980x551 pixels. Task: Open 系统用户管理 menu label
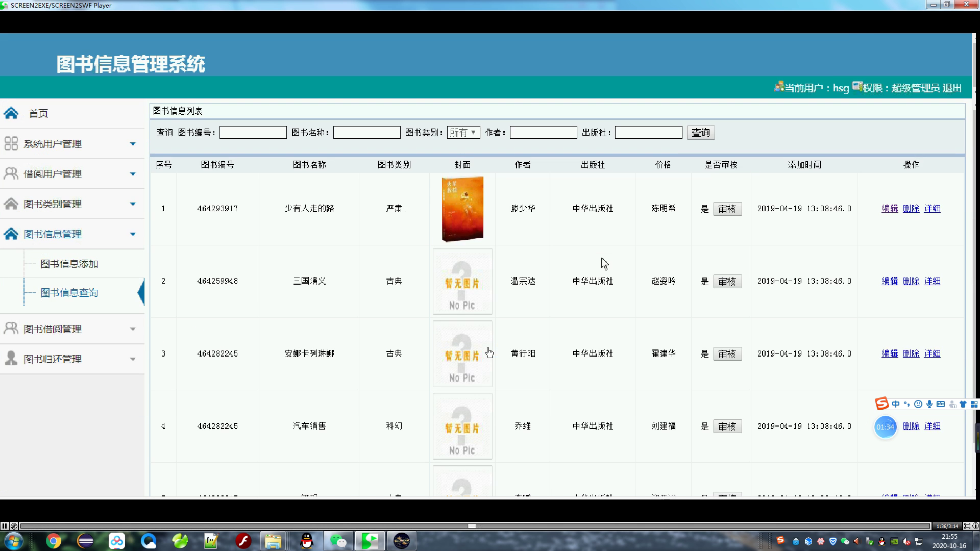(53, 144)
